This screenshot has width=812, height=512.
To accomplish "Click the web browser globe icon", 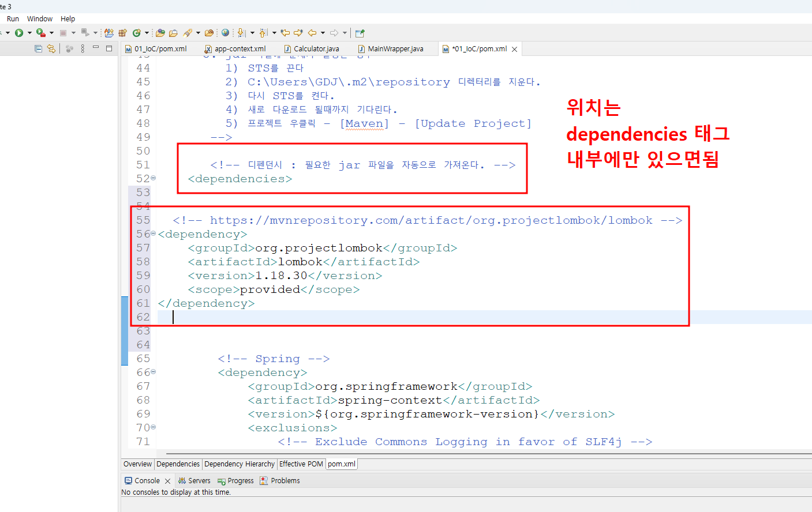I will [225, 33].
